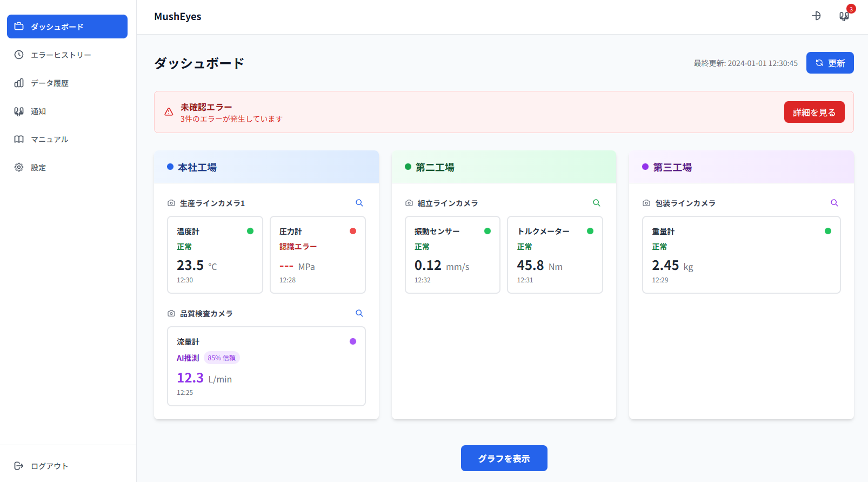Click the magnifier icon beside 品質検査カメラ
The height and width of the screenshot is (482, 868).
pyautogui.click(x=359, y=313)
